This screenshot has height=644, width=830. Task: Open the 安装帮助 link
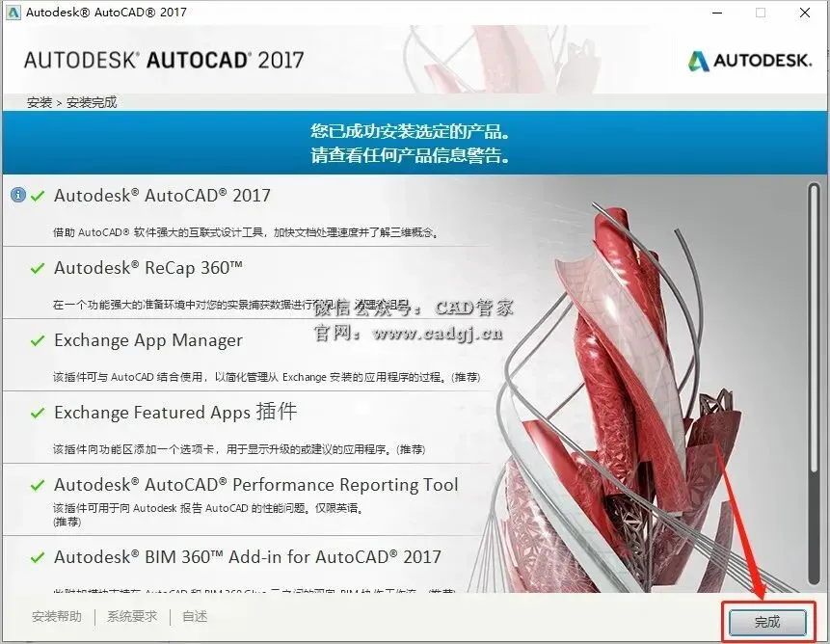coord(57,616)
